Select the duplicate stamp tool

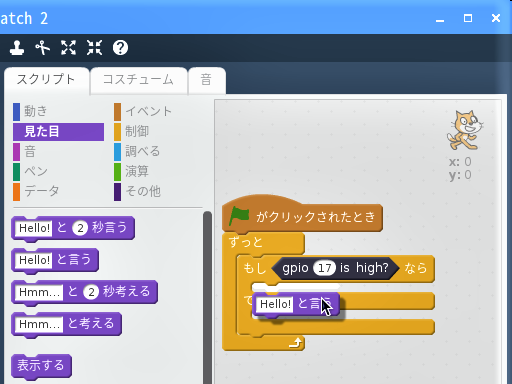pos(17,48)
